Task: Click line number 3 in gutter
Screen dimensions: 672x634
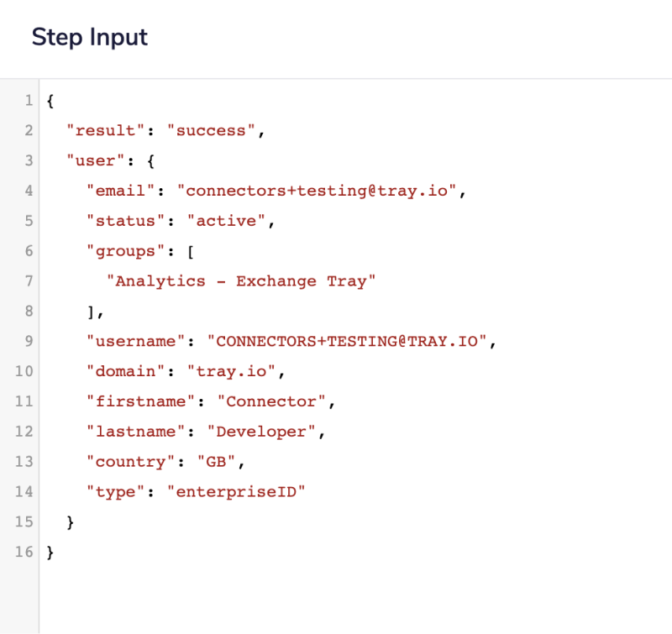Action: click(29, 160)
